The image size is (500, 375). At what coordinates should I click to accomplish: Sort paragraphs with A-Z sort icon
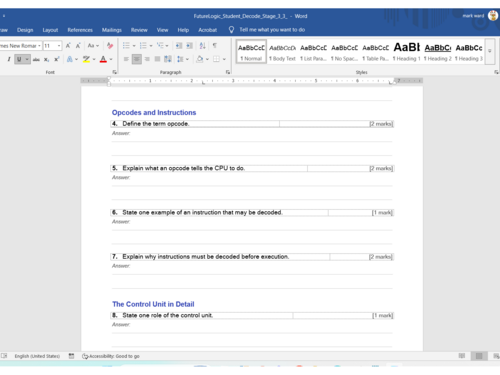click(x=202, y=46)
